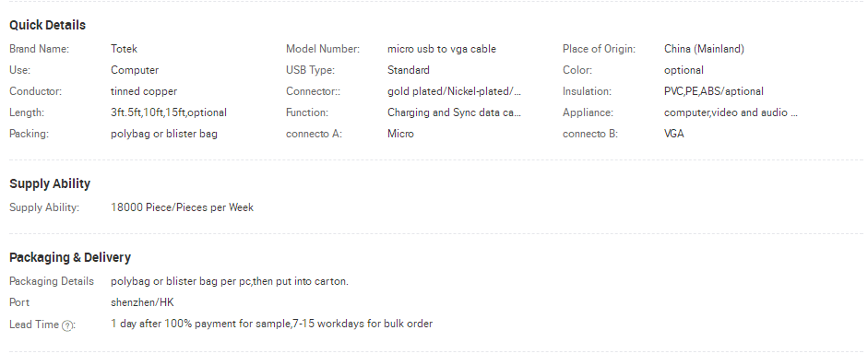The height and width of the screenshot is (354, 868).
Task: Click the Supply Ability section heading
Action: [50, 183]
